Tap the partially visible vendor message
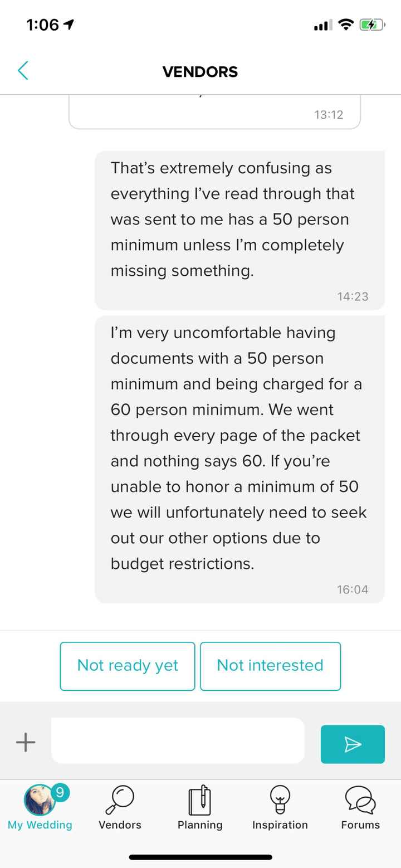Viewport: 401px width, 868px height. (214, 113)
